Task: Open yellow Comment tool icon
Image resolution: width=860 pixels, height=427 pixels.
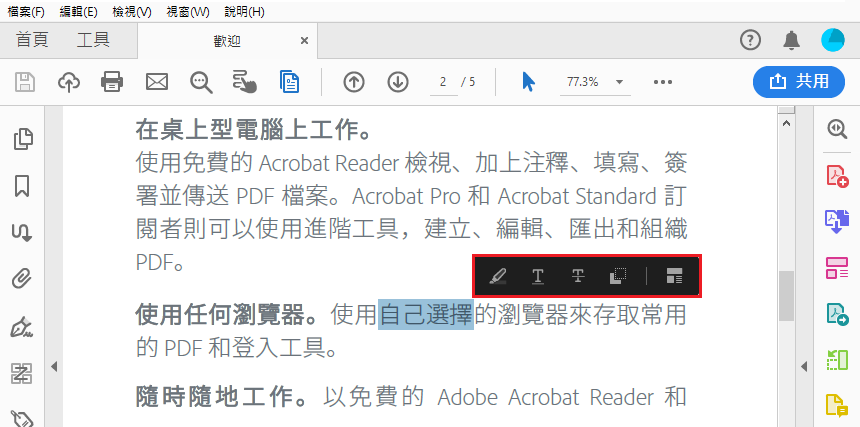Action: click(x=837, y=406)
